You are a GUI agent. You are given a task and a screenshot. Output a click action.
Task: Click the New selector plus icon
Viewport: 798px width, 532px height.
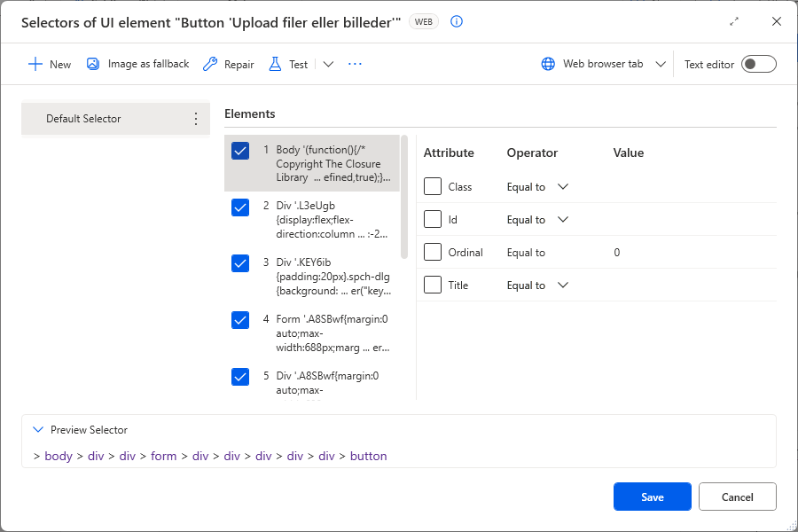coord(35,64)
